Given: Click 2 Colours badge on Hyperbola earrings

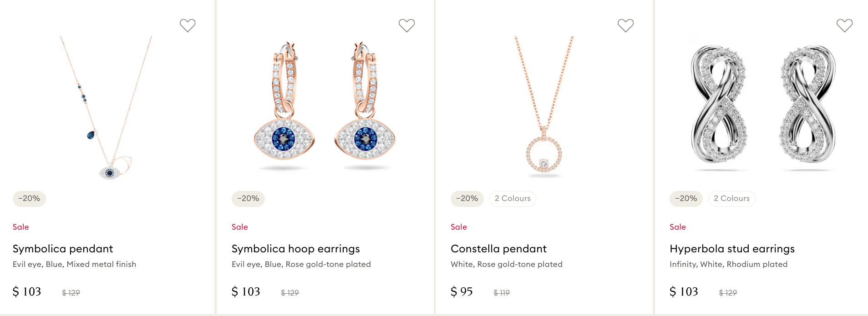Looking at the screenshot, I should pos(731,199).
